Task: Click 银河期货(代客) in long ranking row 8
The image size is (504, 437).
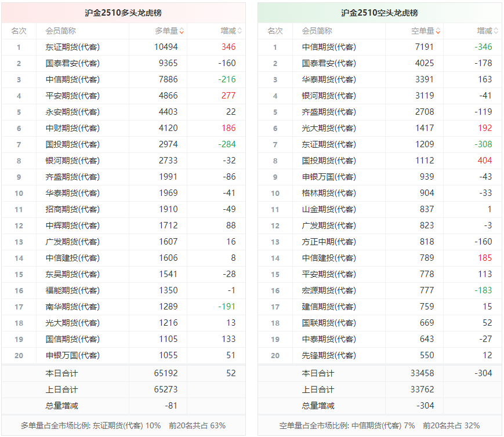Action: coord(72,161)
